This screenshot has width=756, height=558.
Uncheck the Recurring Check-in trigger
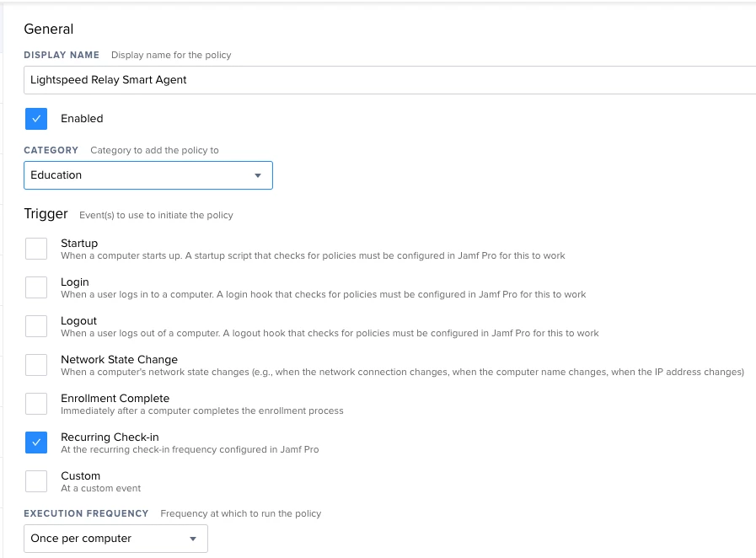point(36,443)
